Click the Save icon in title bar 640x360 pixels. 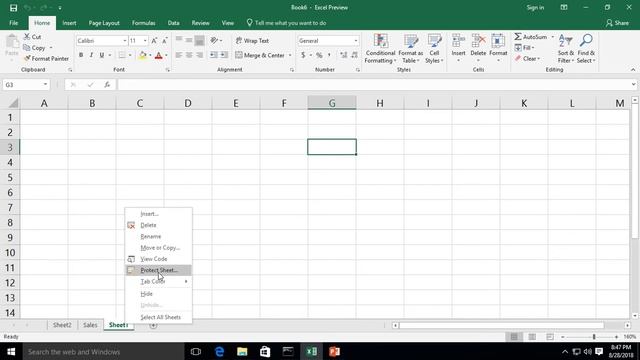[x=13, y=8]
